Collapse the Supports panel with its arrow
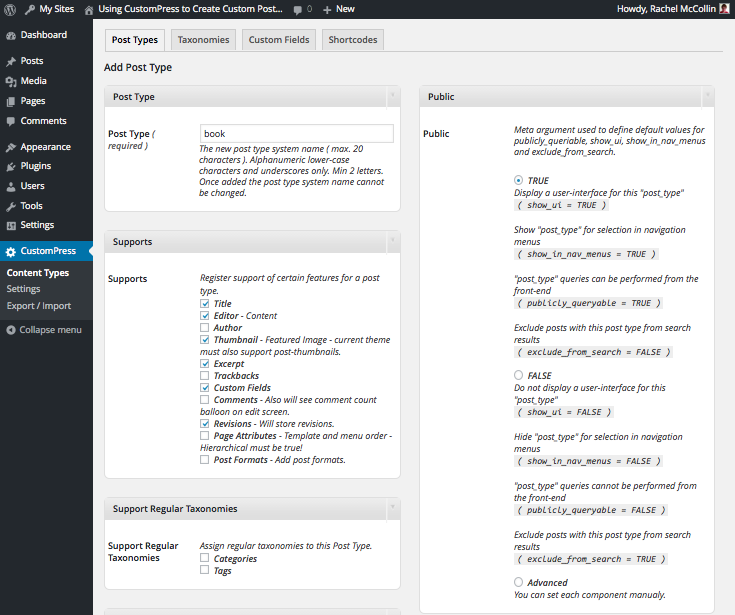This screenshot has height=615, width=735. click(x=392, y=242)
